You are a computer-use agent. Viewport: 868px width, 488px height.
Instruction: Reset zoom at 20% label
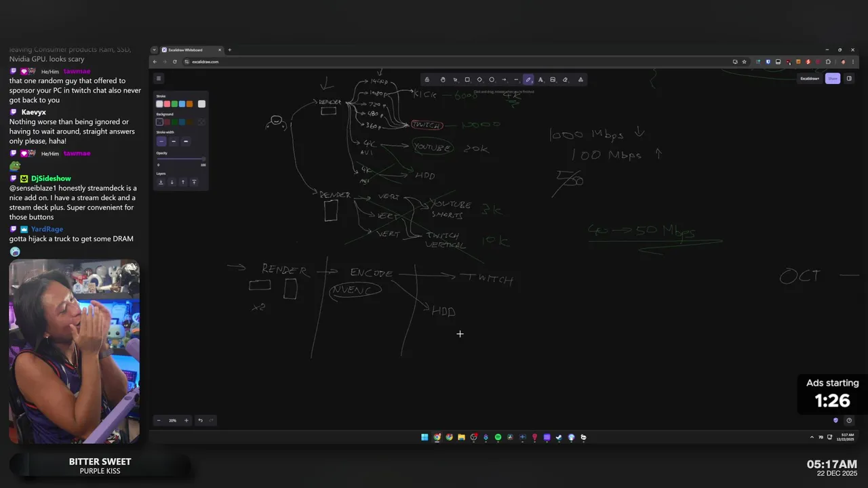coord(172,420)
